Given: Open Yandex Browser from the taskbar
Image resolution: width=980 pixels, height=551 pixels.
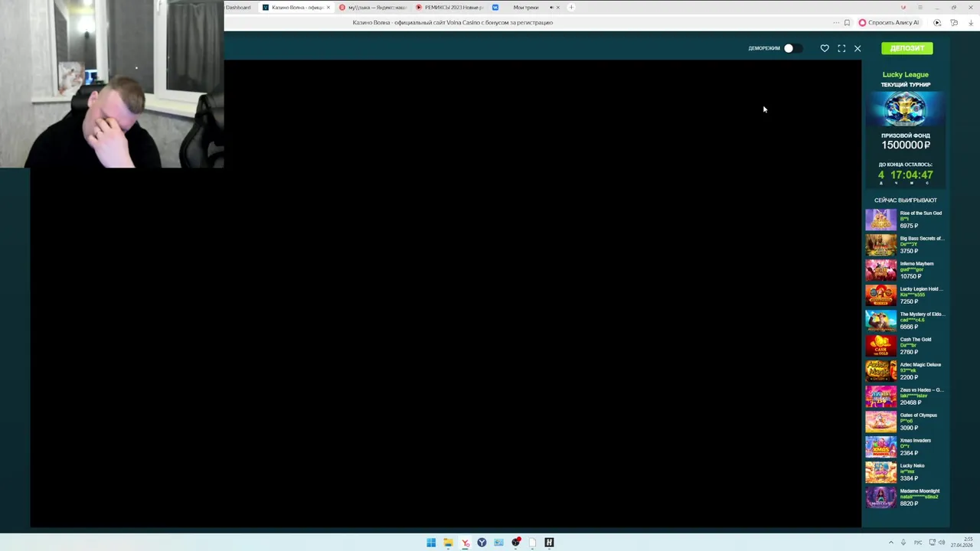Looking at the screenshot, I should coord(465,543).
